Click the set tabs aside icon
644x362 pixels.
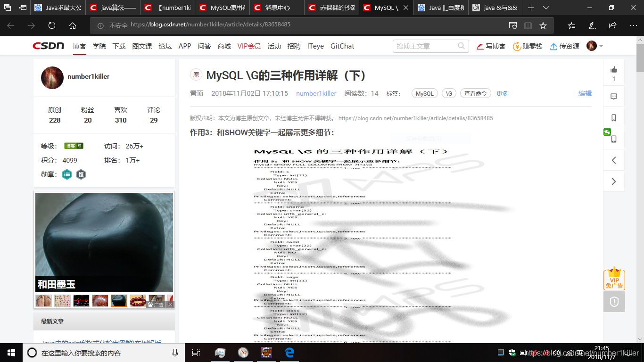coord(23,8)
